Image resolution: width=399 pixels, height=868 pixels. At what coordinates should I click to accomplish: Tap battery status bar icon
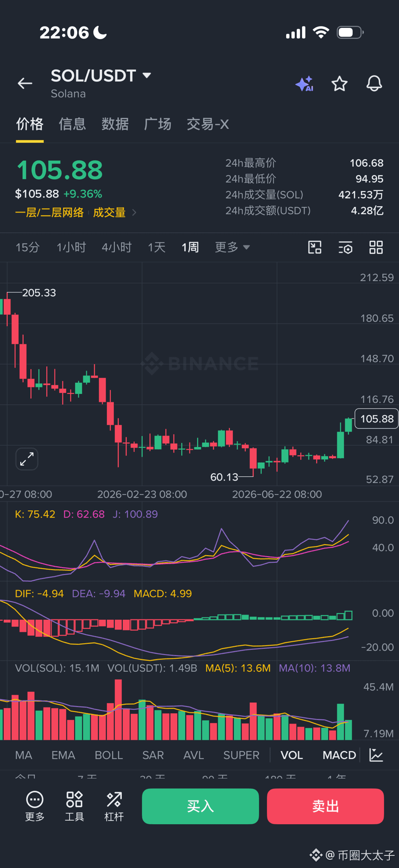coord(350,32)
